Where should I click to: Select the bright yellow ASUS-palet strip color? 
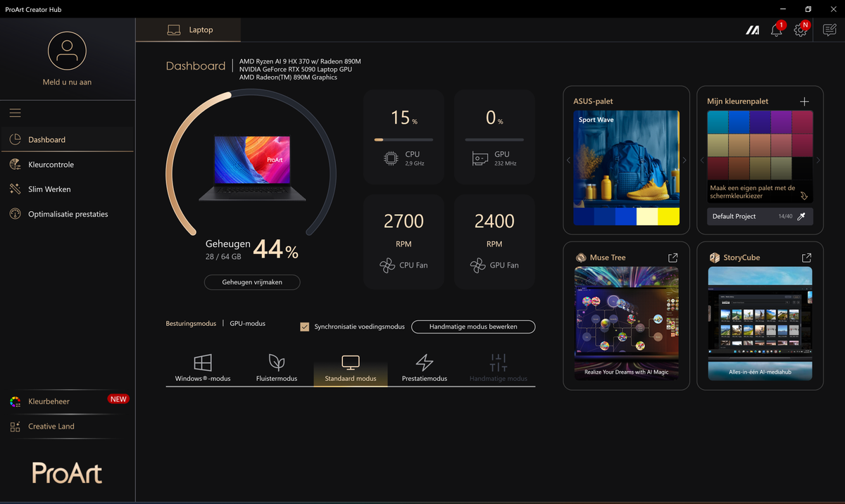[668, 217]
